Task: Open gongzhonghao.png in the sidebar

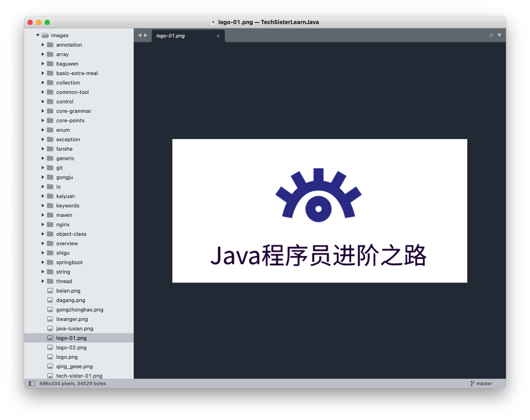Action: click(x=80, y=310)
